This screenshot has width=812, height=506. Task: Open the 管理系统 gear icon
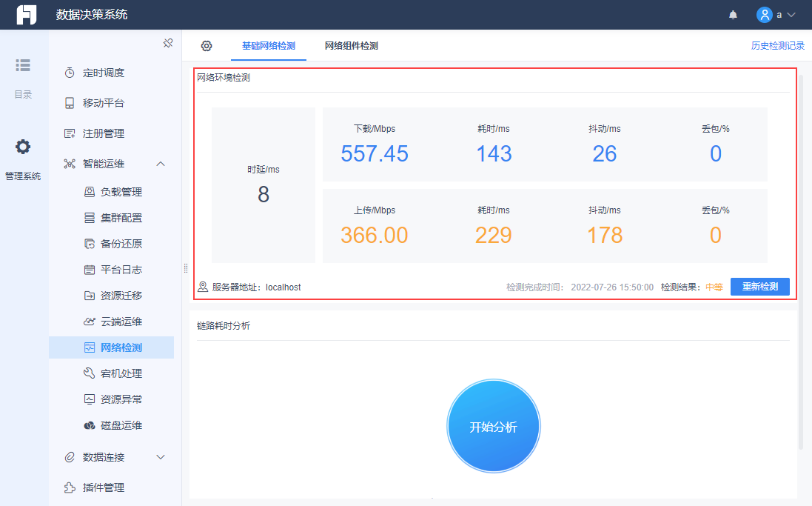point(23,147)
